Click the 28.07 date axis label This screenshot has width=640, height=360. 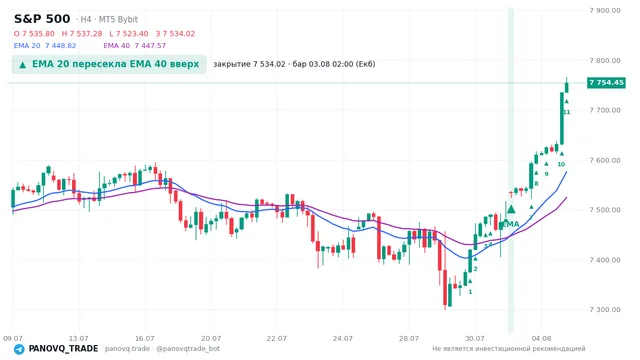click(x=409, y=338)
